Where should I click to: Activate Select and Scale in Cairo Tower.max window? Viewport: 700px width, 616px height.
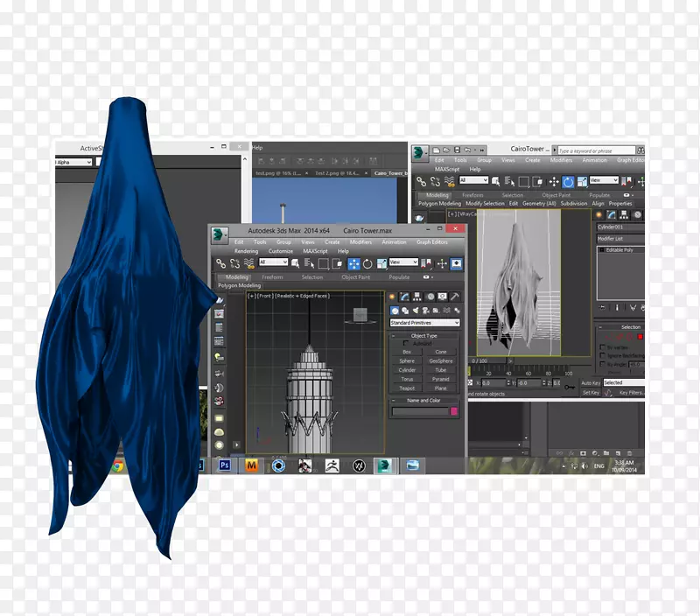(x=381, y=263)
